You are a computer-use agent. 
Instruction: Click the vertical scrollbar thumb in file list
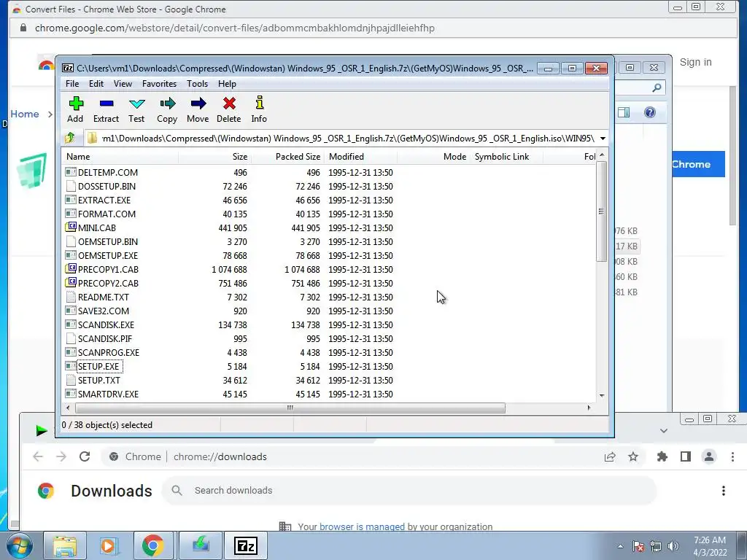tap(601, 211)
